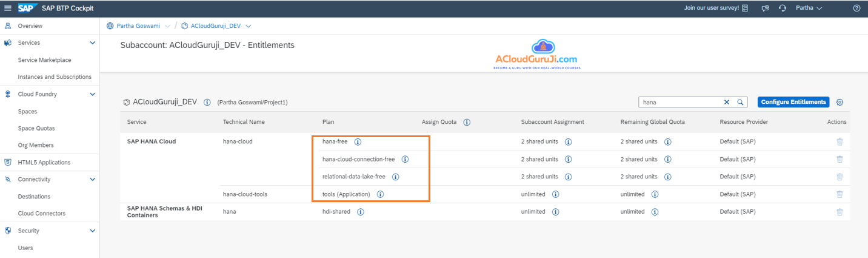This screenshot has height=258, width=868.
Task: Open Instances and Subscriptions page
Action: (55, 77)
